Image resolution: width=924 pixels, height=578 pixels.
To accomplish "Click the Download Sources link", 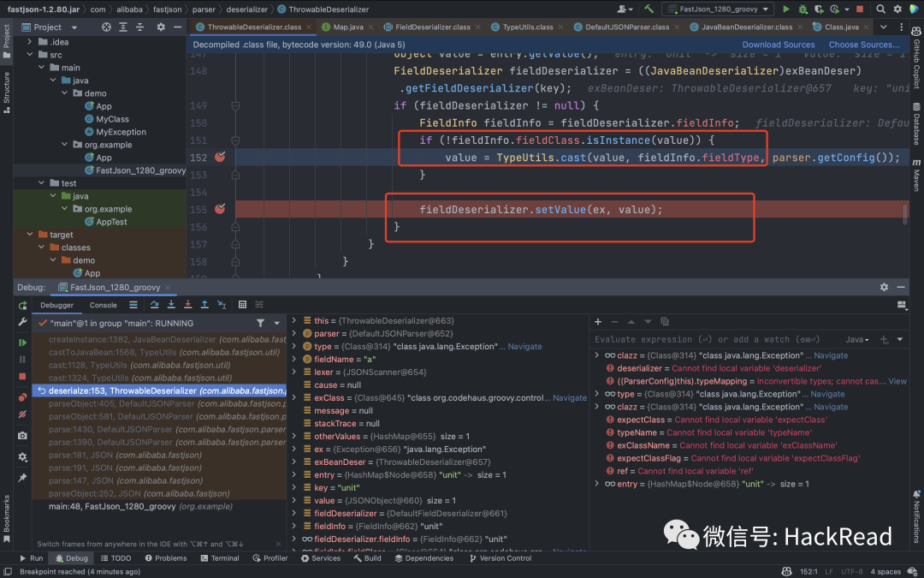I will coord(778,45).
